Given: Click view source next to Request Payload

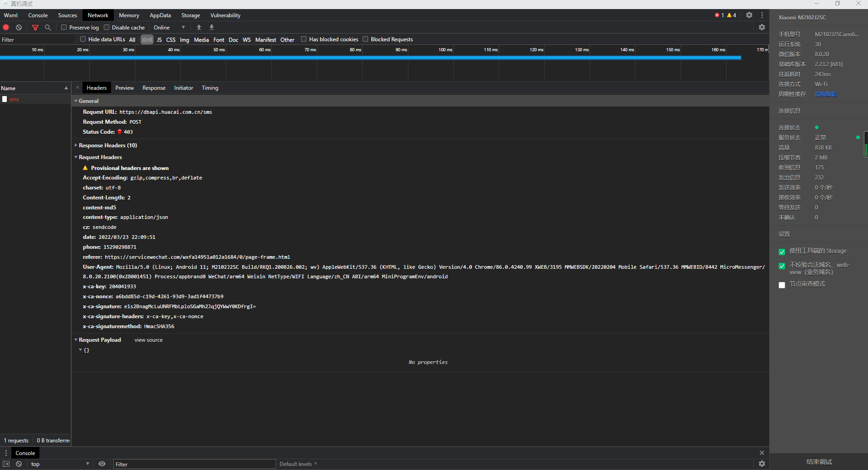Looking at the screenshot, I should click(x=149, y=340).
